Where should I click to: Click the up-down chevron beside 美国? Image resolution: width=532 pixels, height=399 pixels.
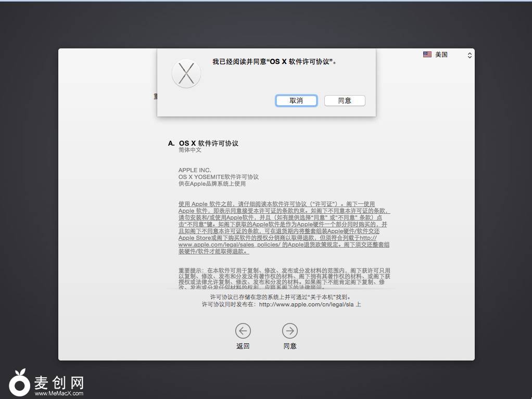point(469,55)
